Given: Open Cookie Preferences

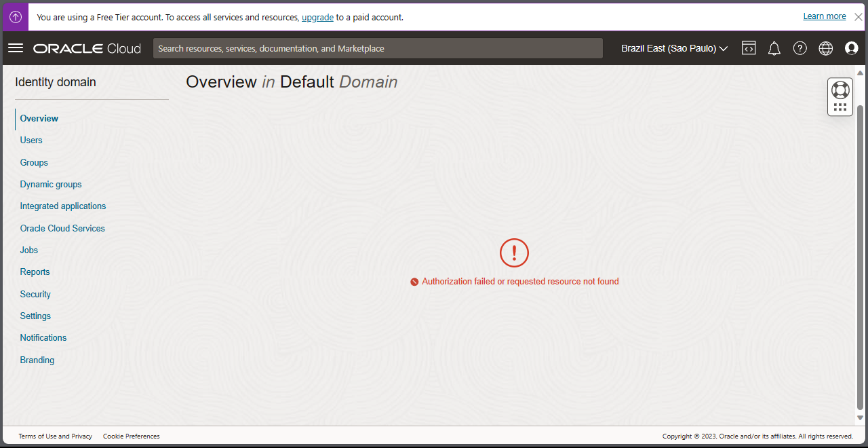Looking at the screenshot, I should [131, 436].
